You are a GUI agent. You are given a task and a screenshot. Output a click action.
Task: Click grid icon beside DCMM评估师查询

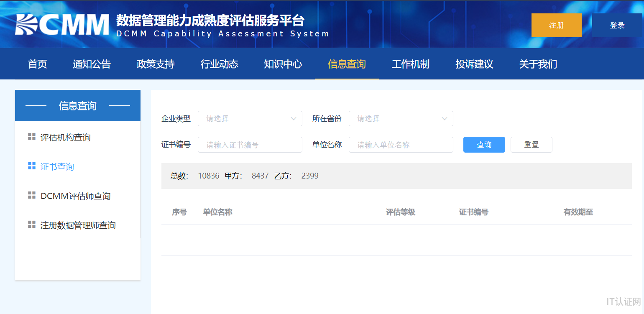32,195
